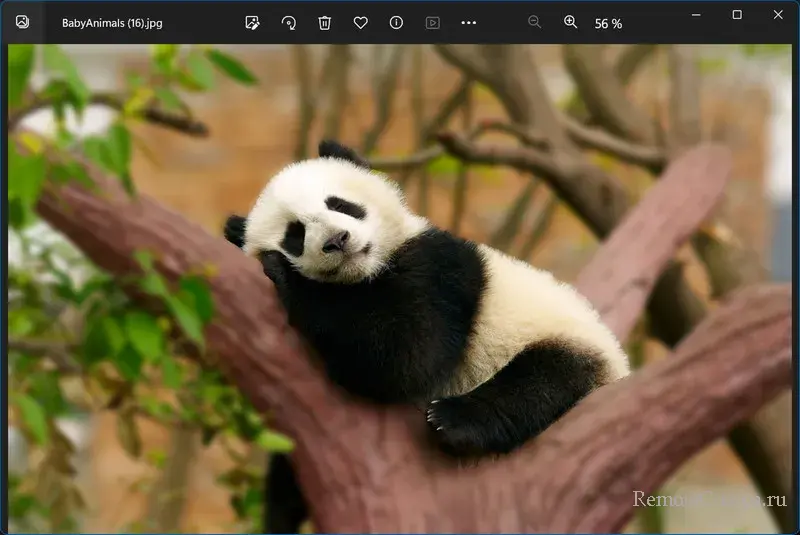This screenshot has height=535, width=800.
Task: Open the three-dots See more menu
Action: [469, 22]
